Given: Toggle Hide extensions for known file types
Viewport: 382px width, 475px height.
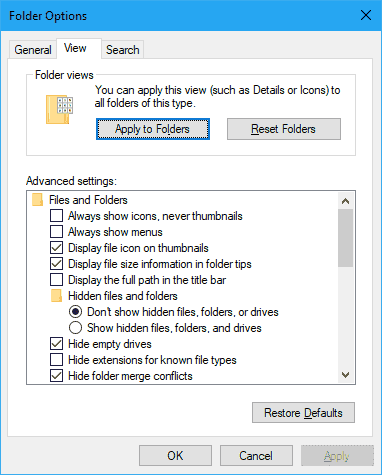Looking at the screenshot, I should (56, 360).
